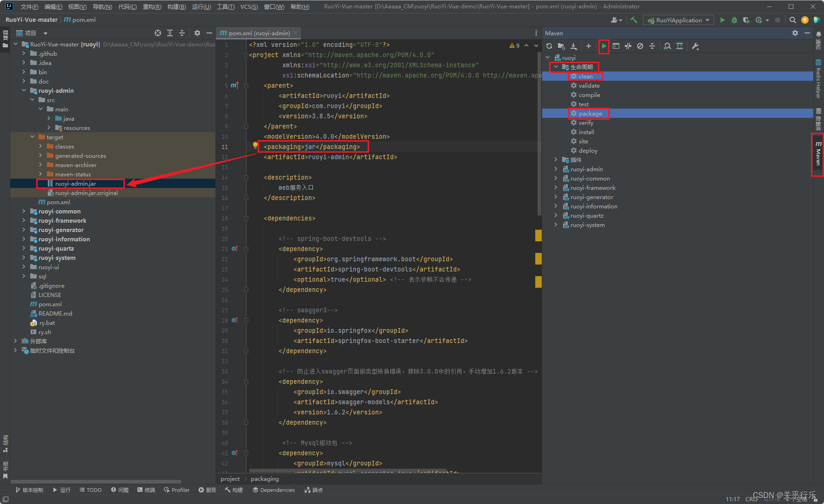Hide the Maven tool window
This screenshot has height=504, width=824.
807,33
